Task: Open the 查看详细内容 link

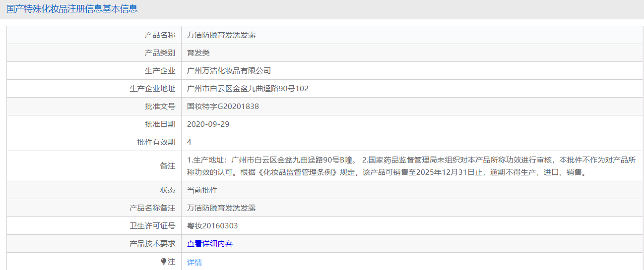Action: [x=209, y=244]
